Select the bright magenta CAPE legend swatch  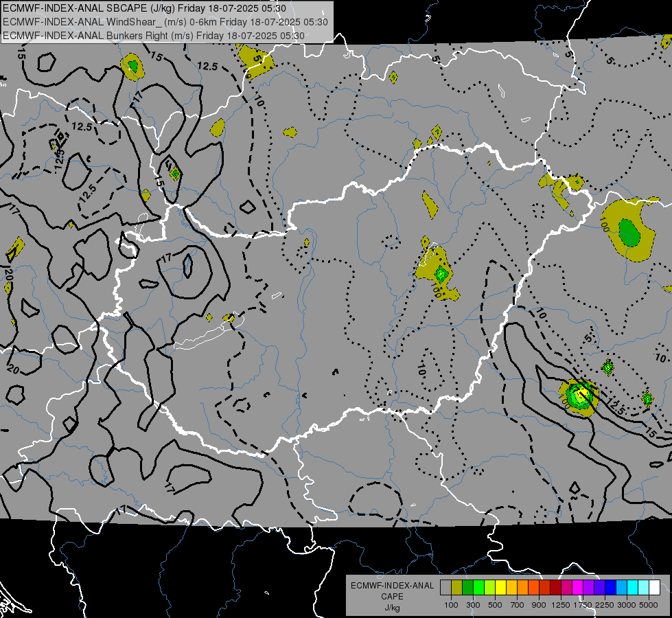click(x=578, y=587)
